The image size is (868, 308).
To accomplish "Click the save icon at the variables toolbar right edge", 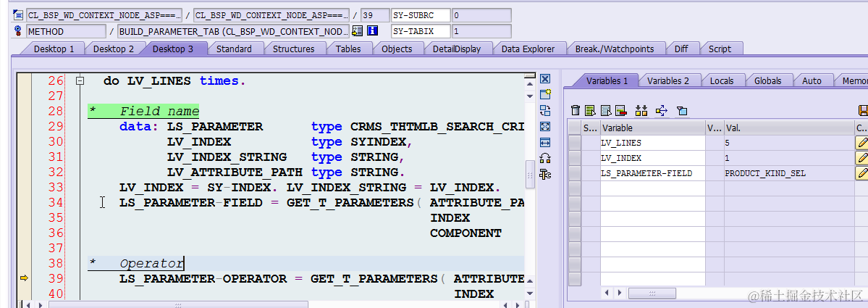I will (x=862, y=111).
